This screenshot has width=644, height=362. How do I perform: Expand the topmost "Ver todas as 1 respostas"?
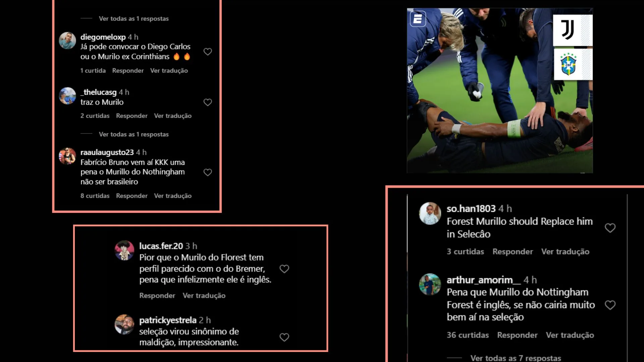[134, 18]
